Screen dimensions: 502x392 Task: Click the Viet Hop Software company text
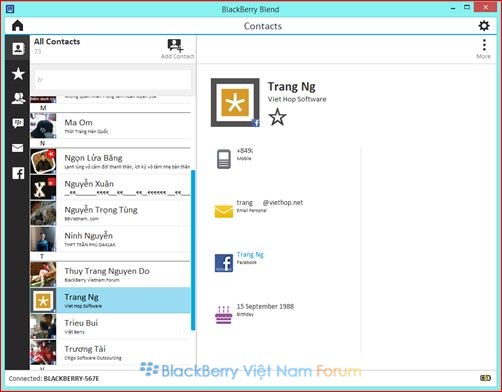297,99
